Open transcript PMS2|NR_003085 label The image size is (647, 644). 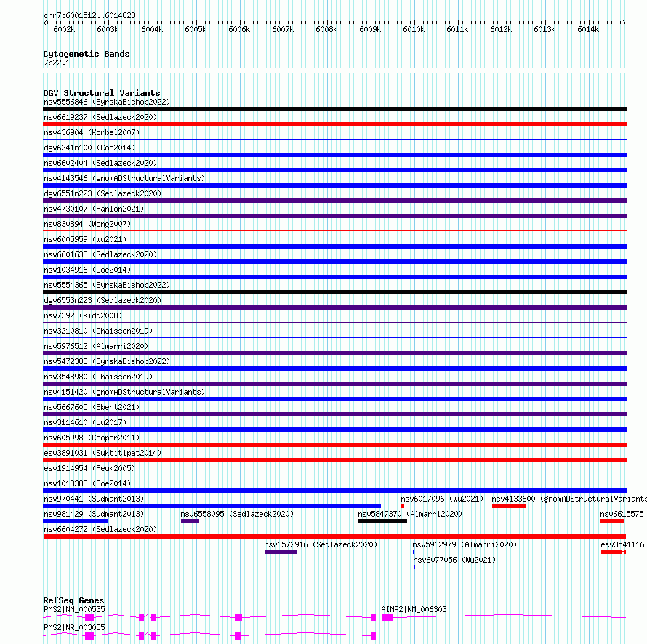74,627
